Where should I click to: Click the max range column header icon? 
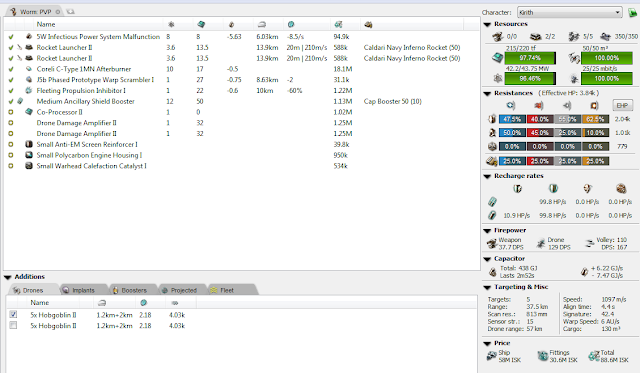[262, 24]
